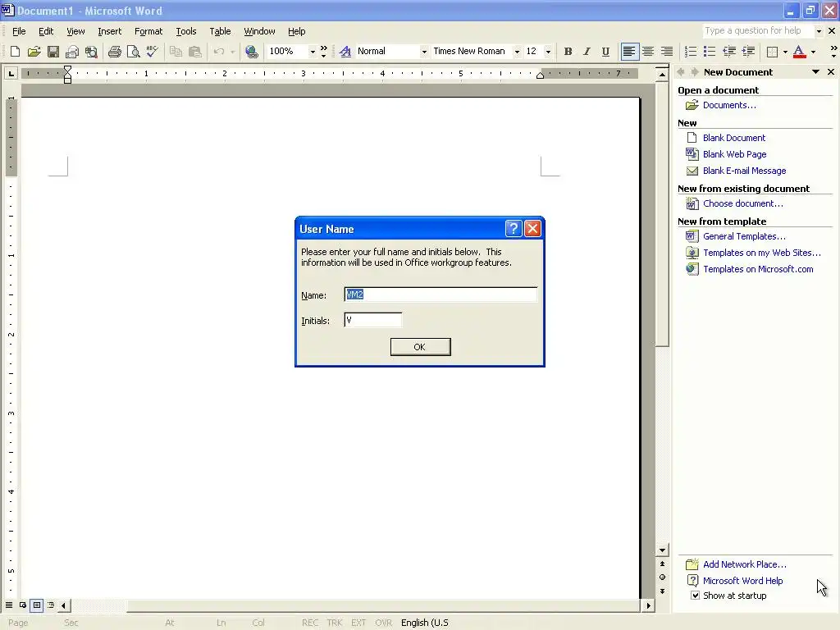Image resolution: width=840 pixels, height=630 pixels.
Task: Click the Outside Border icon
Action: point(772,52)
